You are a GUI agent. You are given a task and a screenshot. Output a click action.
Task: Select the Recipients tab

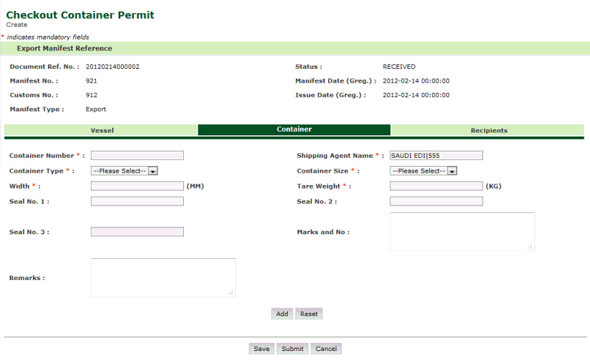click(x=488, y=130)
